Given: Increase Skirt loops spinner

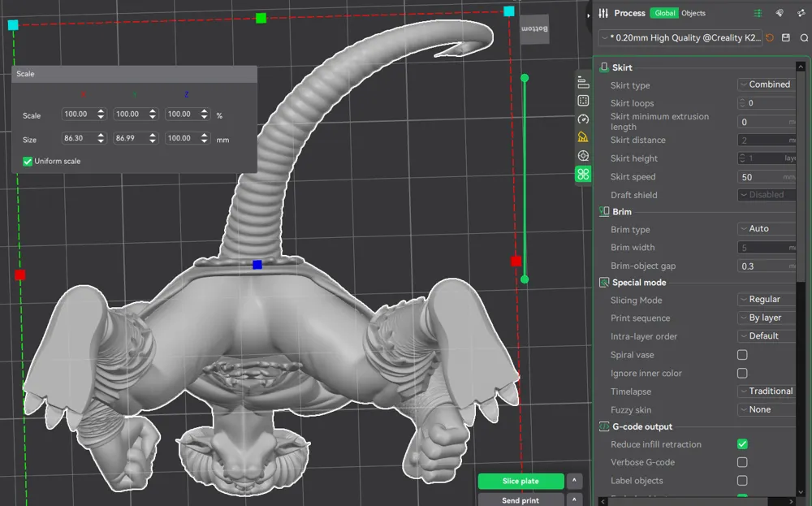Looking at the screenshot, I should 742,100.
